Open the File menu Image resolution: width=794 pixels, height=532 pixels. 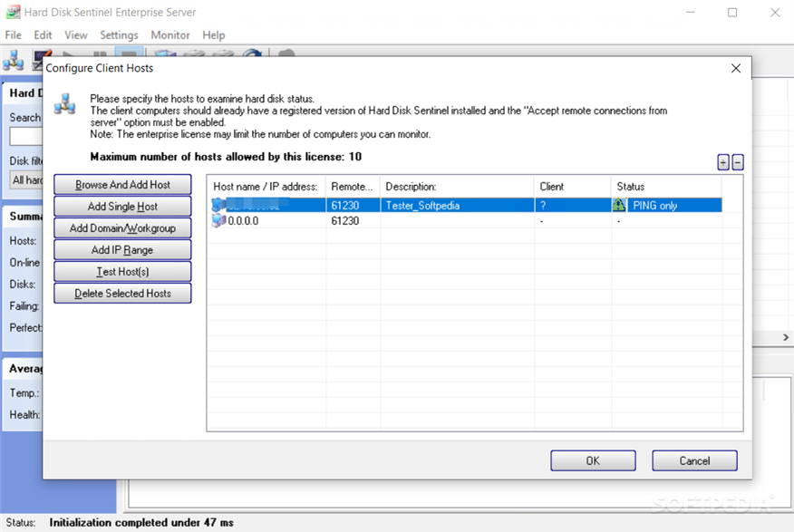(14, 35)
